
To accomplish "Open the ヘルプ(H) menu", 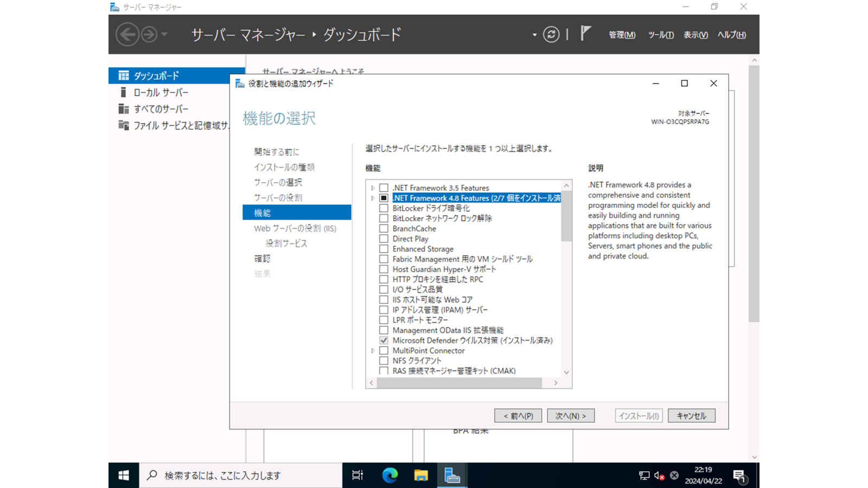I will point(731,35).
